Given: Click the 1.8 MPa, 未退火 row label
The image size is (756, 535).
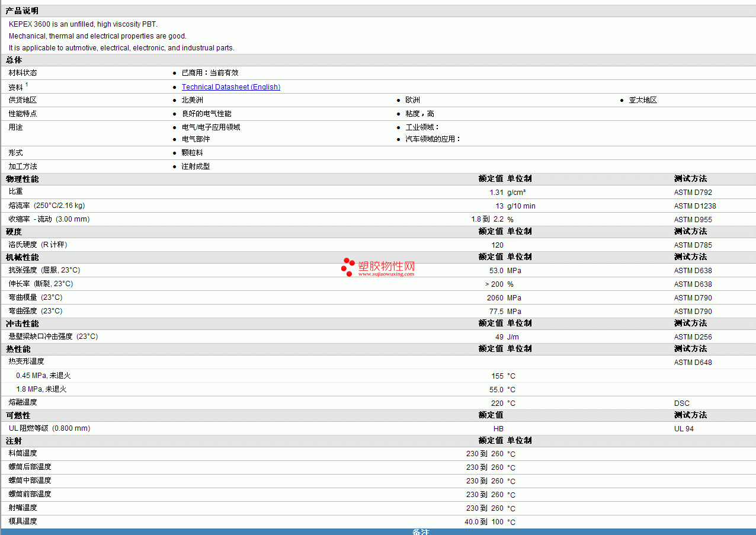Looking at the screenshot, I should [x=41, y=389].
